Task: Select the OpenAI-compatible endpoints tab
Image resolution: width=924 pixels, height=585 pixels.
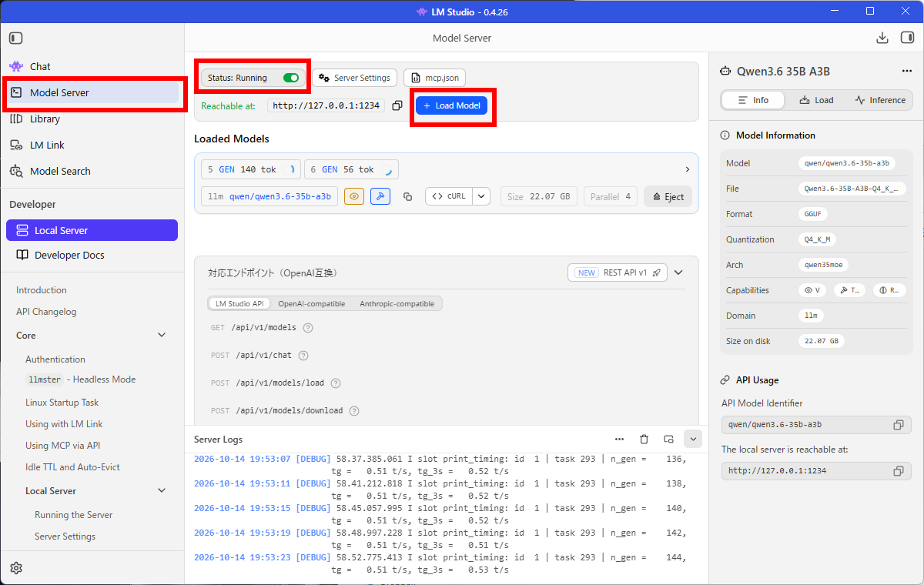Action: coord(312,304)
